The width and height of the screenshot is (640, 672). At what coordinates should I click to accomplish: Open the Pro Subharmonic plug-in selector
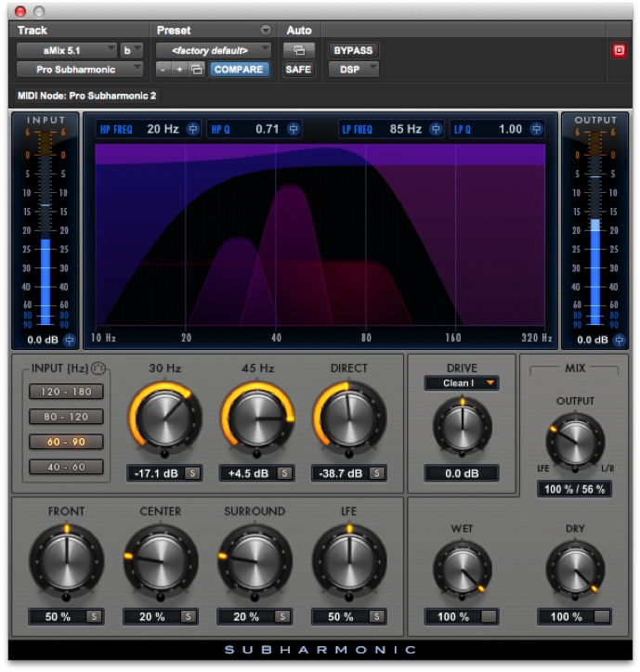point(79,70)
